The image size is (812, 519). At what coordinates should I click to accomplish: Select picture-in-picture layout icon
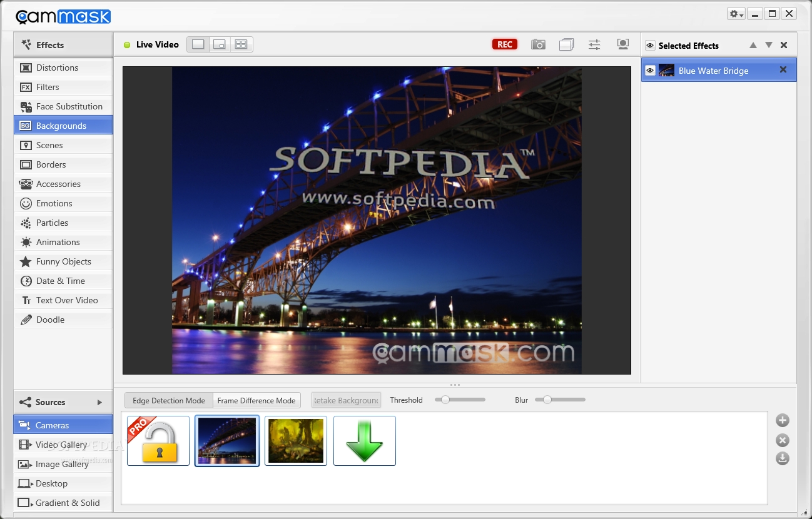coord(220,44)
